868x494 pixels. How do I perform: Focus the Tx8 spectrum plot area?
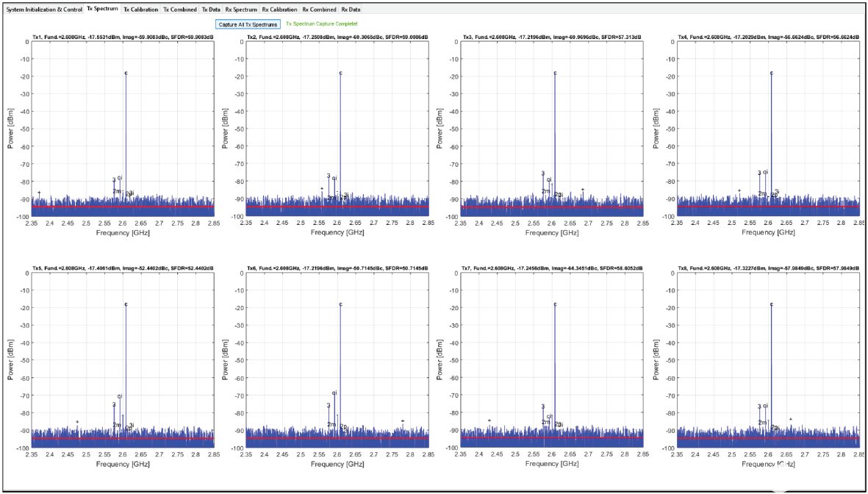tap(769, 360)
